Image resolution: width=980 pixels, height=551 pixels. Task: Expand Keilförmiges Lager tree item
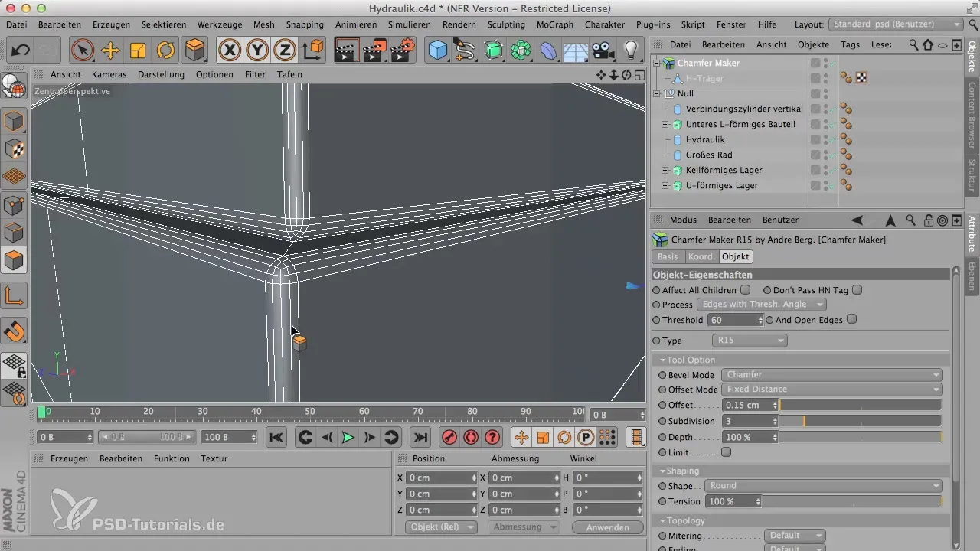665,170
